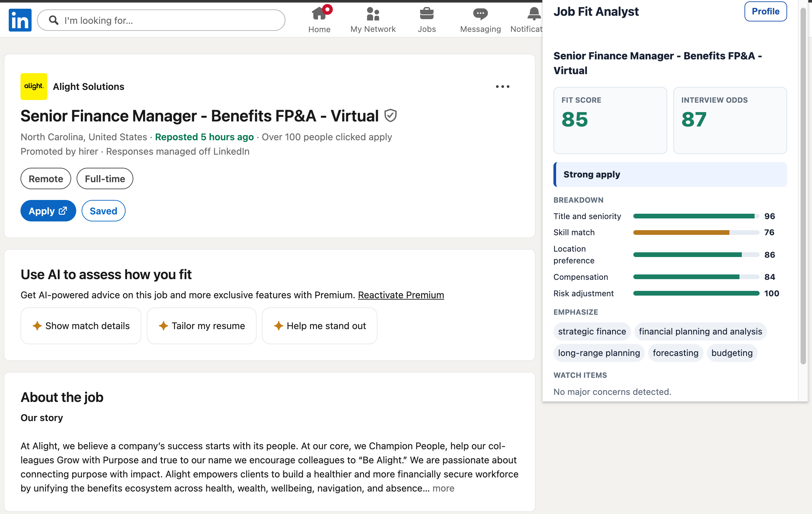Click the job title heading
Image resolution: width=812 pixels, height=514 pixels.
coord(199,116)
